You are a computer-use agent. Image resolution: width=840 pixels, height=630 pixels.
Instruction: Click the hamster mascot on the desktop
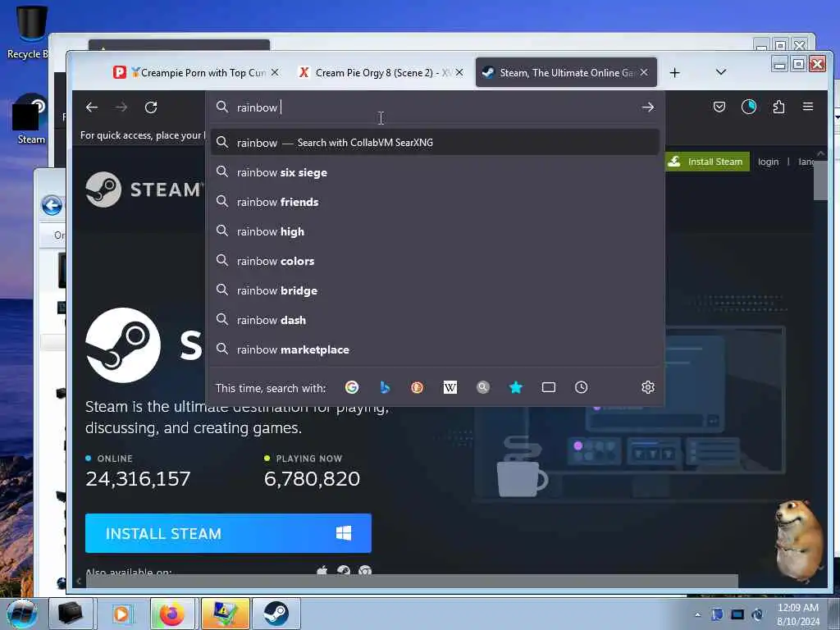coord(800,541)
